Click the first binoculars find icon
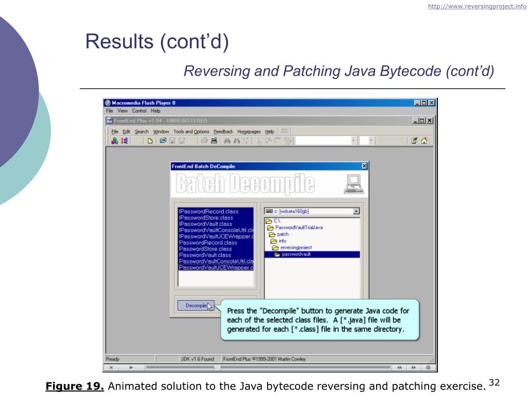The height and width of the screenshot is (399, 532). (227, 141)
